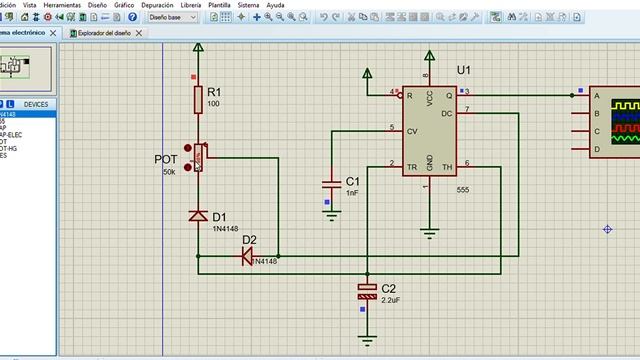Viewport: 640px width, 360px height.
Task: Toggle the grid dots icon
Action: pos(226,17)
